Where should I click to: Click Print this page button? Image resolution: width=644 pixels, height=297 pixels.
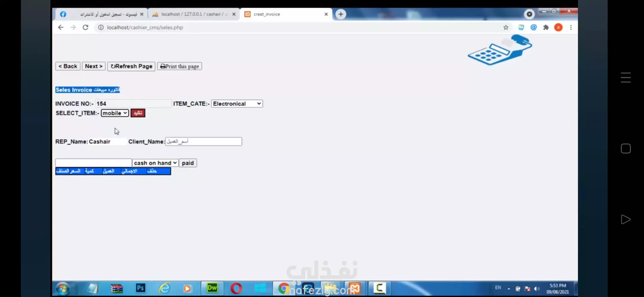(x=179, y=66)
